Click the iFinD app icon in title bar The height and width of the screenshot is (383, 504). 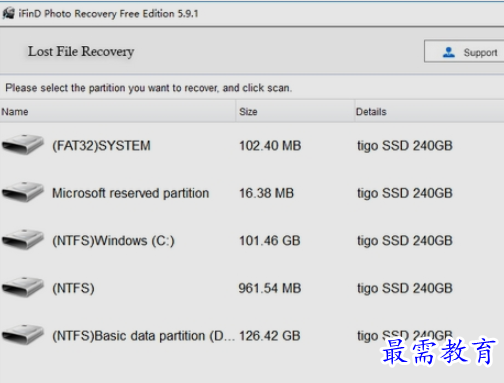click(9, 13)
